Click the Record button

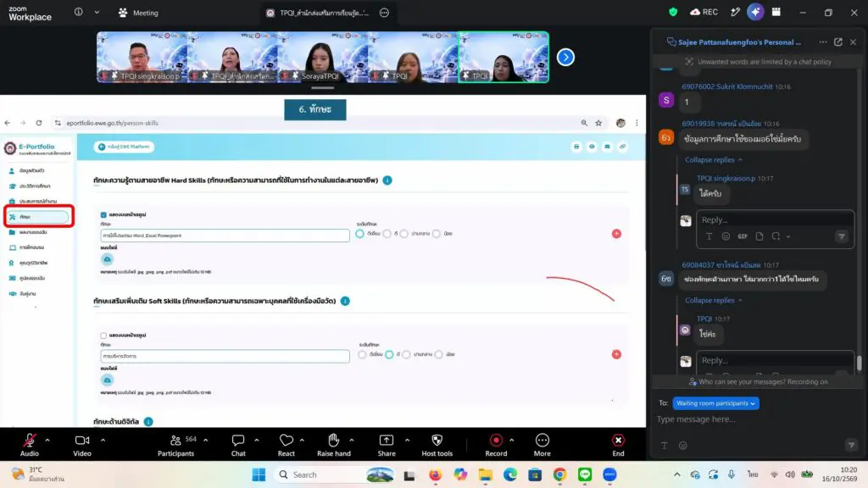[x=496, y=445]
